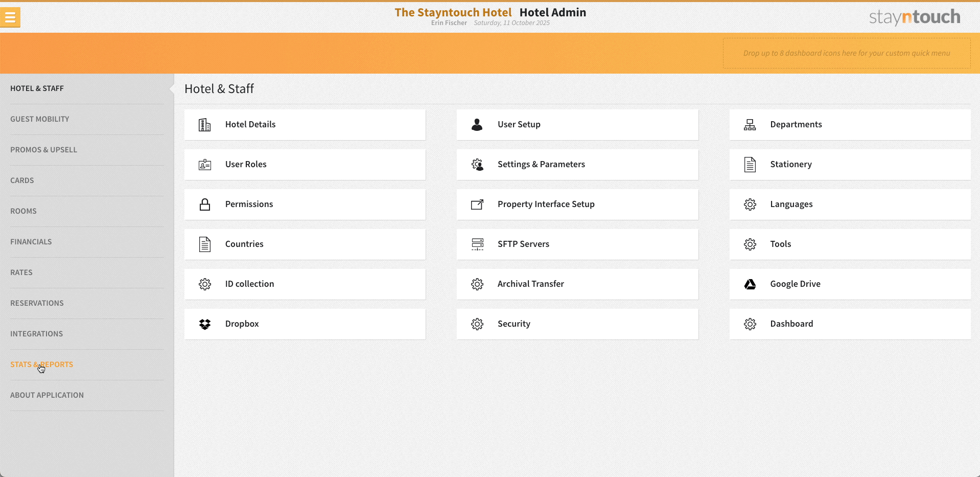Click the custom quick menu drop zone

point(847,53)
